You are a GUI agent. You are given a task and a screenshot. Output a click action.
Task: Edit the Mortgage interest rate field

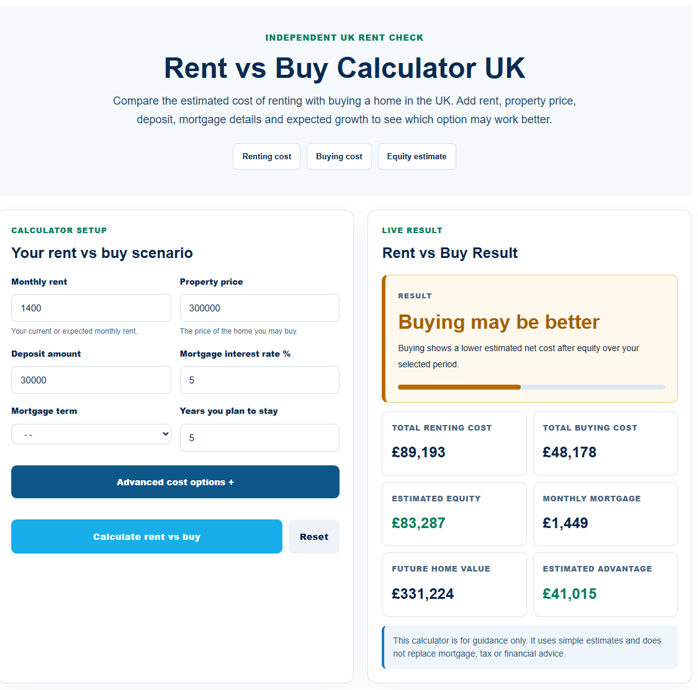point(260,380)
